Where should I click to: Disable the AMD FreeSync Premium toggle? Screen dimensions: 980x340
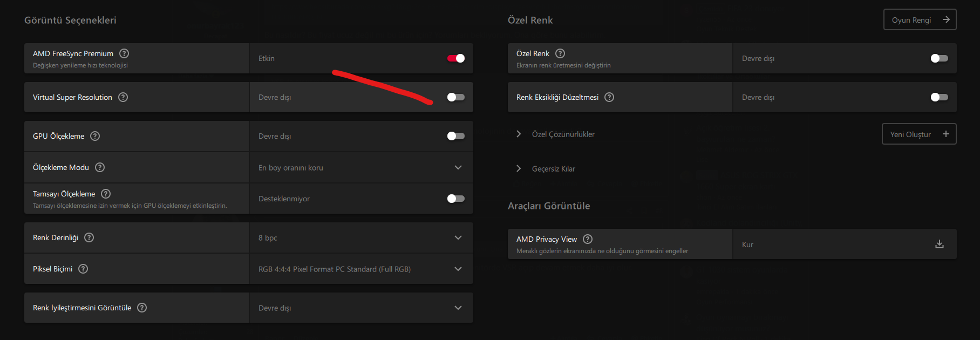[x=456, y=58]
